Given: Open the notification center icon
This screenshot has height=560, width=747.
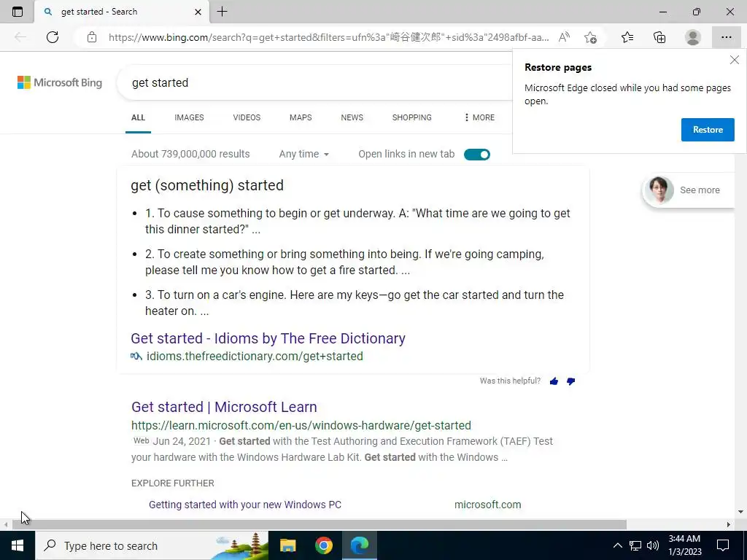Looking at the screenshot, I should pyautogui.click(x=723, y=545).
